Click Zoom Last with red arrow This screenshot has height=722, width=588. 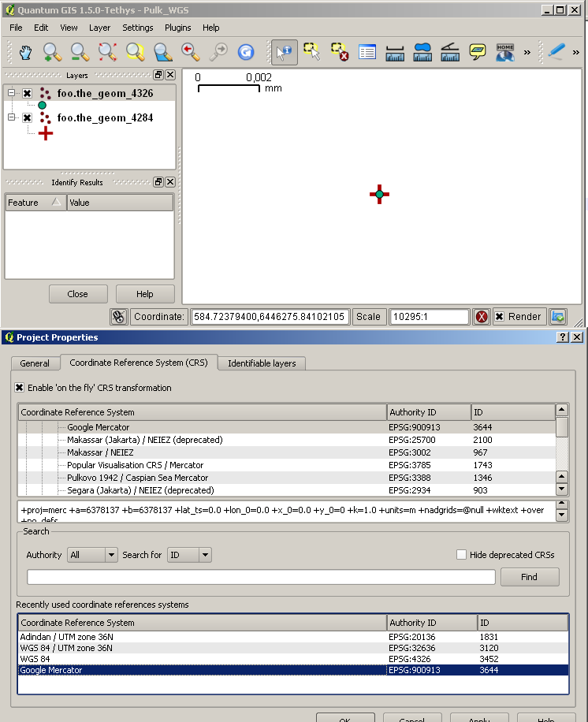coord(191,52)
